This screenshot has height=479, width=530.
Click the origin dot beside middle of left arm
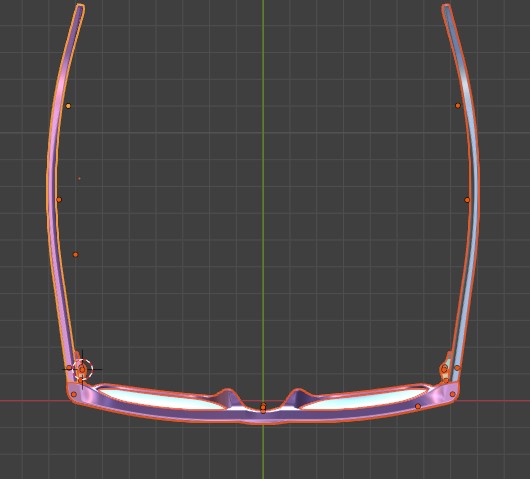[x=59, y=200]
